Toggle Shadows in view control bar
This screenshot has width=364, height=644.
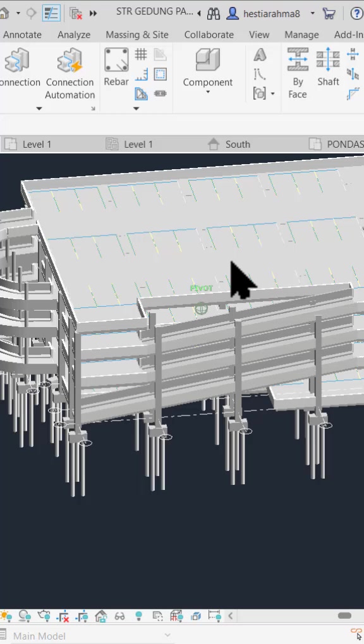click(24, 616)
